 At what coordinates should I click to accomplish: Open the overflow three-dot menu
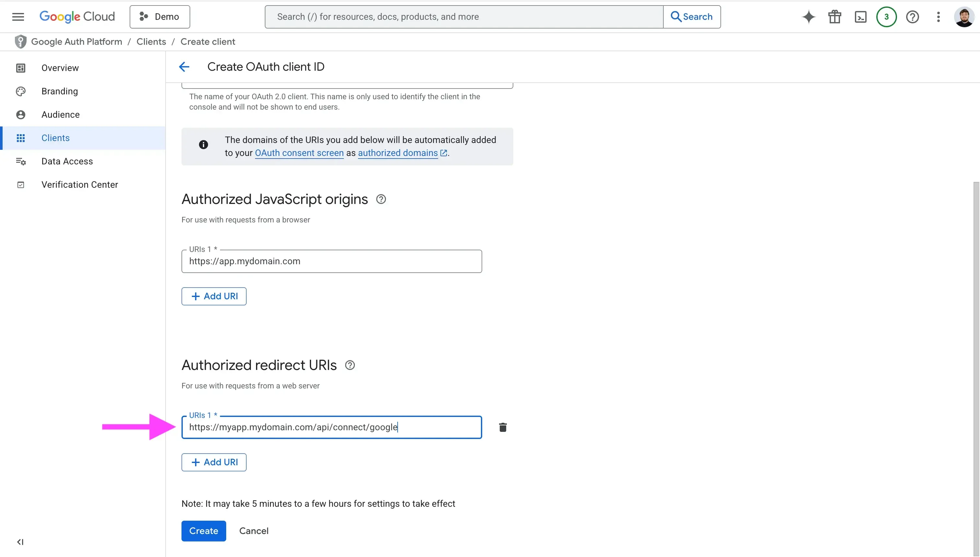click(939, 17)
